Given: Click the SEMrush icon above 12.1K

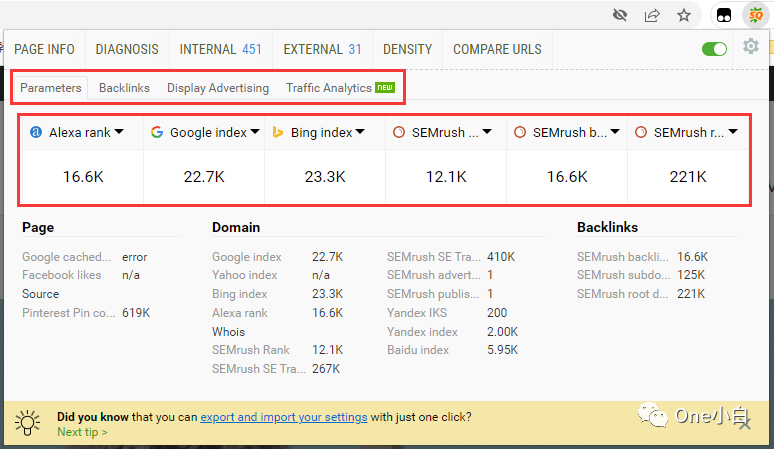Looking at the screenshot, I should tap(399, 132).
